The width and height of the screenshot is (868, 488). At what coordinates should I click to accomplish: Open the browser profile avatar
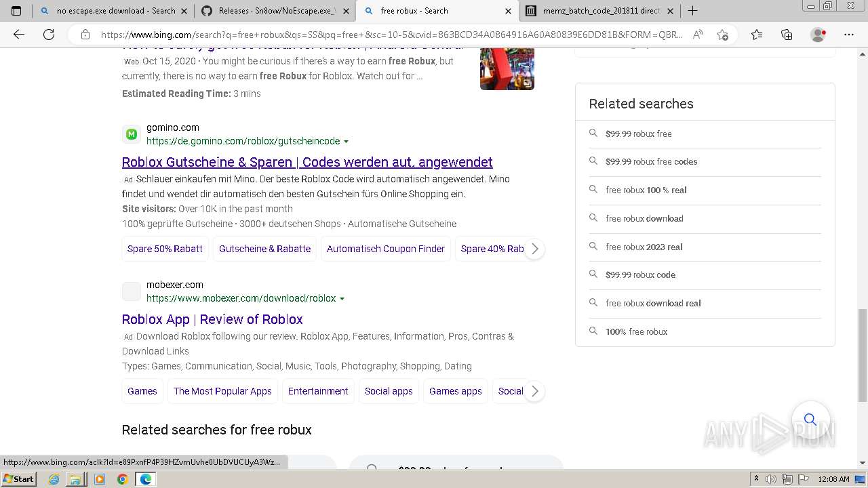pos(818,35)
